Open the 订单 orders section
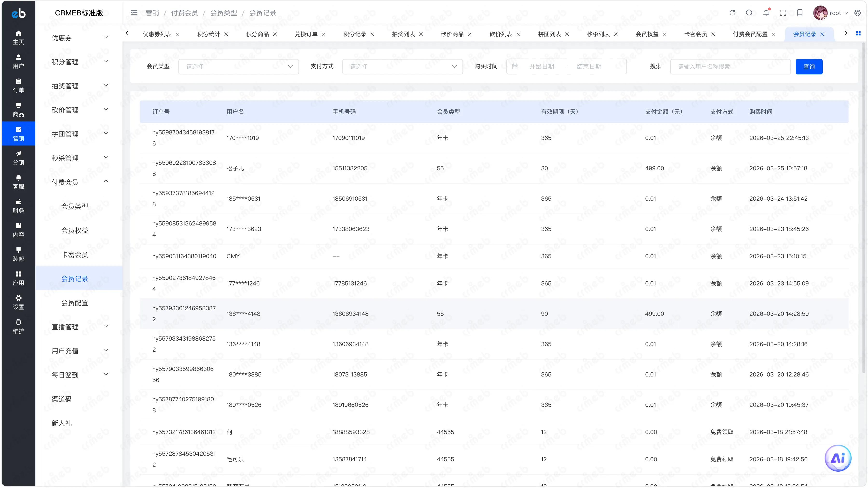Image resolution: width=868 pixels, height=488 pixels. tap(19, 86)
